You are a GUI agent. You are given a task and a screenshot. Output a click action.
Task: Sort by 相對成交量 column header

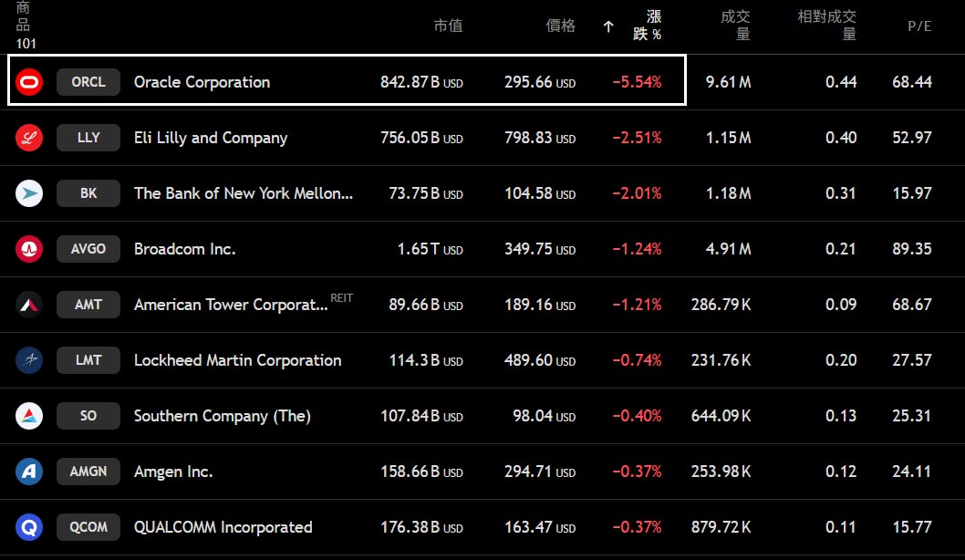[827, 26]
